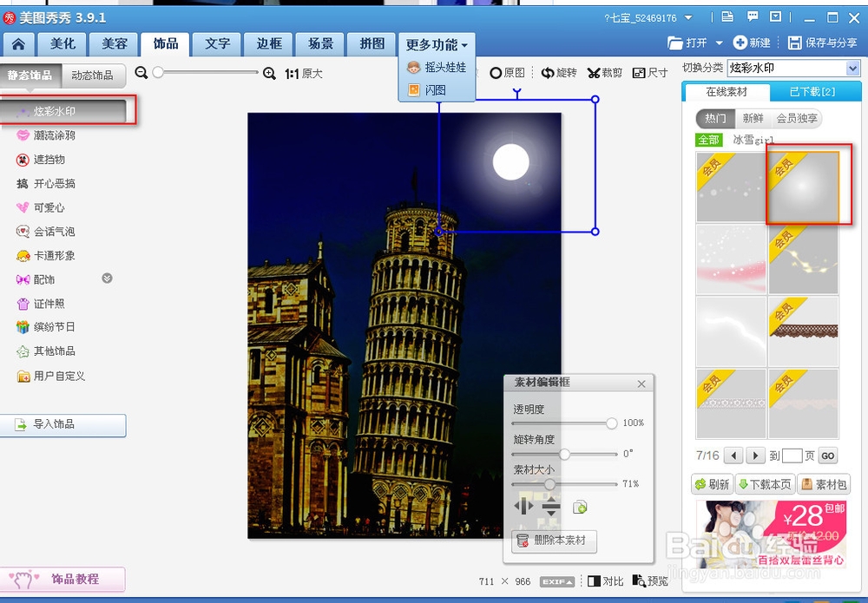Select 静态饰品 toggle tab
The image size is (868, 603).
pyautogui.click(x=30, y=75)
